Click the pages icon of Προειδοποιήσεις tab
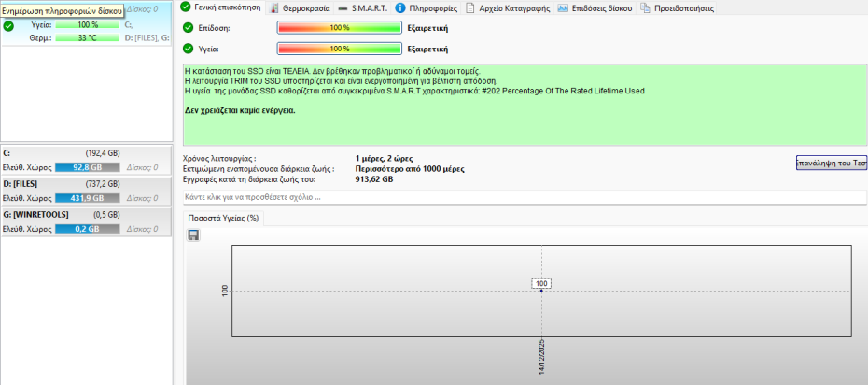Screen dimensions: 868x385 646,7
